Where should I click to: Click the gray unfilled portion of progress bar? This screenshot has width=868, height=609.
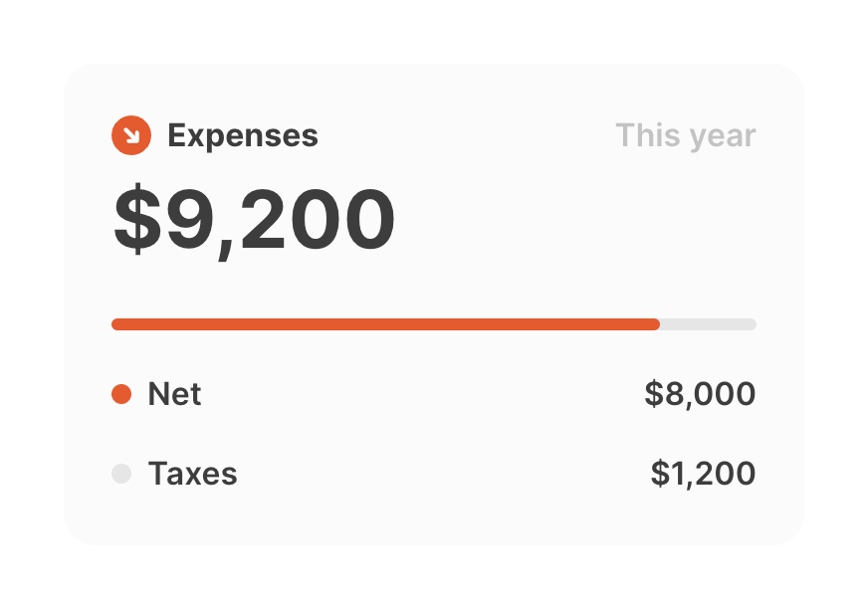click(708, 324)
